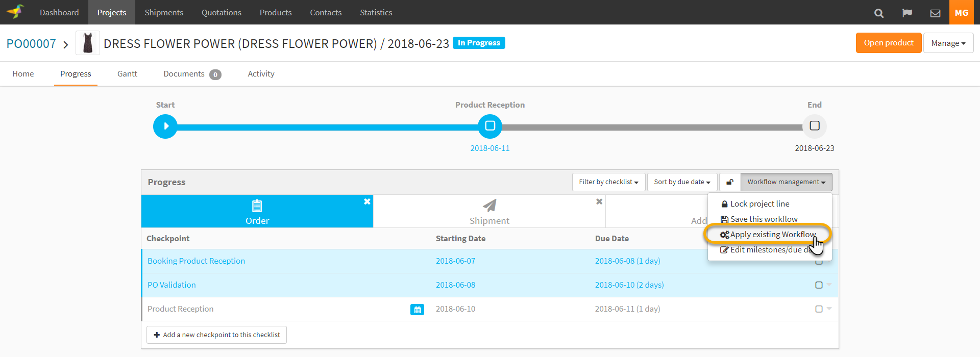Open the envelope messages icon

[x=935, y=13]
